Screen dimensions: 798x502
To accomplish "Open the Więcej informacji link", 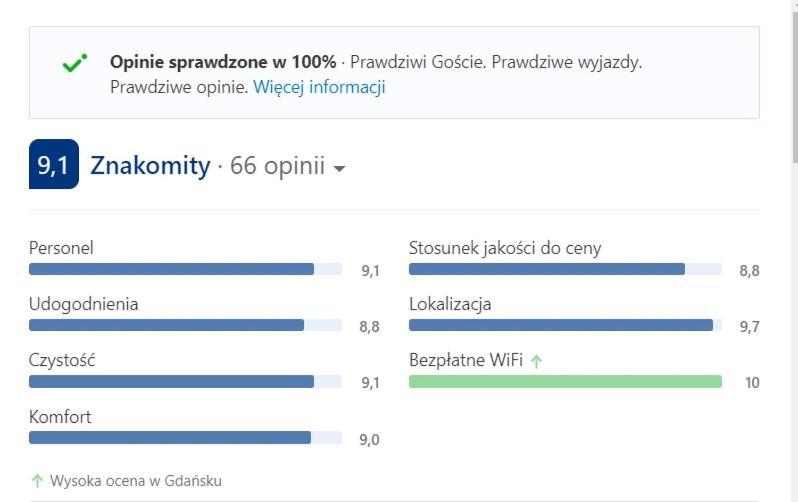I will point(319,87).
